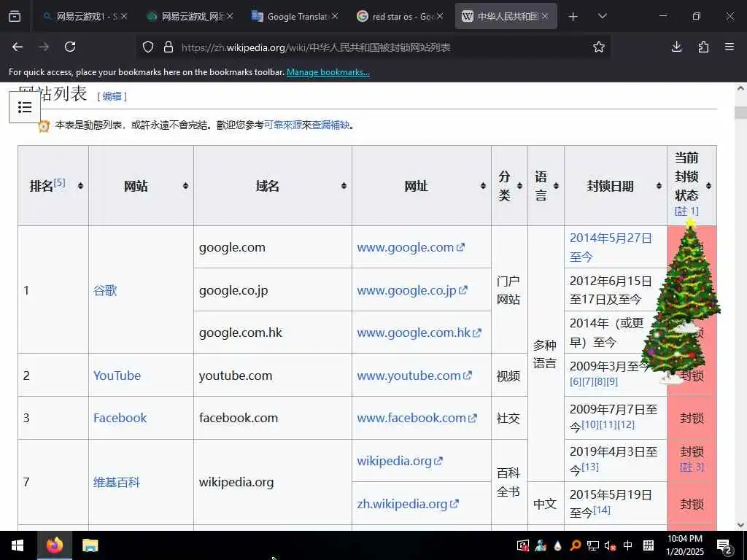Open 谷歌 article link
The height and width of the screenshot is (560, 747).
[x=105, y=290]
